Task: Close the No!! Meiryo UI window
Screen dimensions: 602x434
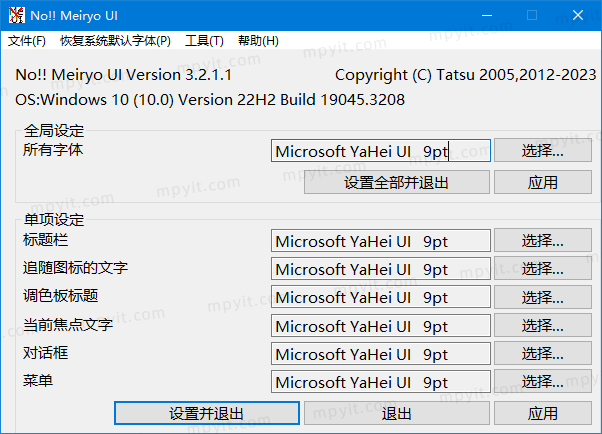Action: 577,15
